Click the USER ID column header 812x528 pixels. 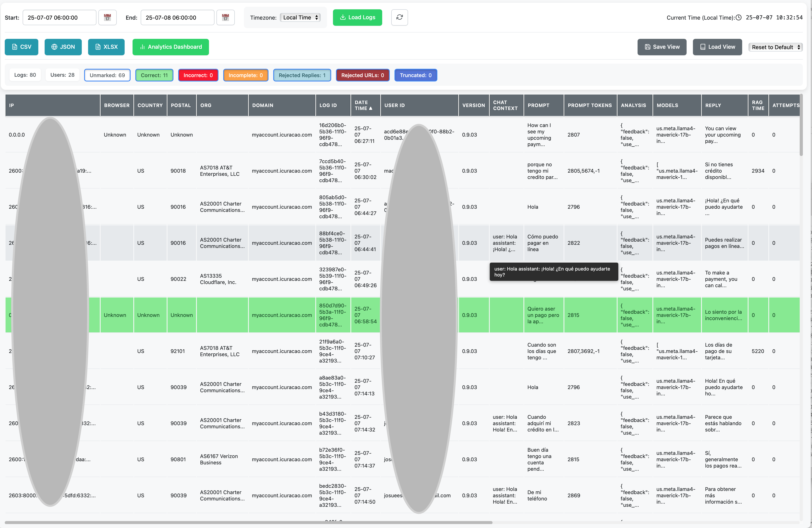(394, 105)
